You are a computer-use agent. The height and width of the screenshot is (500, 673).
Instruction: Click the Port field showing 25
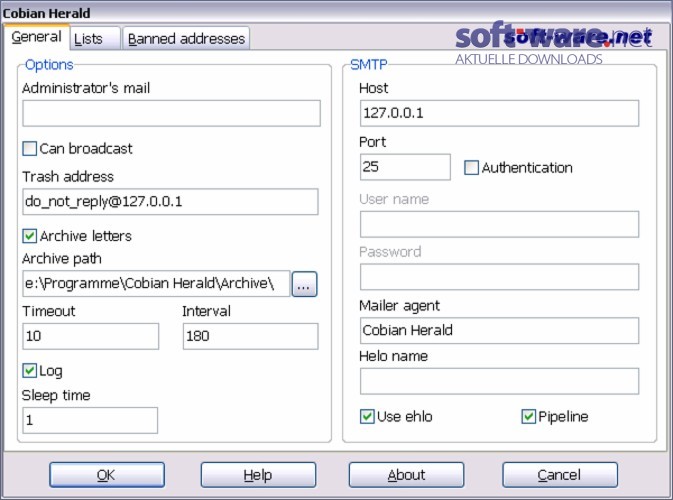click(405, 167)
